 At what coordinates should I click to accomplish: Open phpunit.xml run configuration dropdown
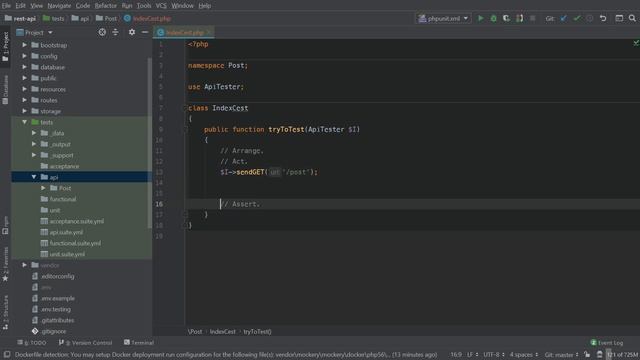point(443,18)
